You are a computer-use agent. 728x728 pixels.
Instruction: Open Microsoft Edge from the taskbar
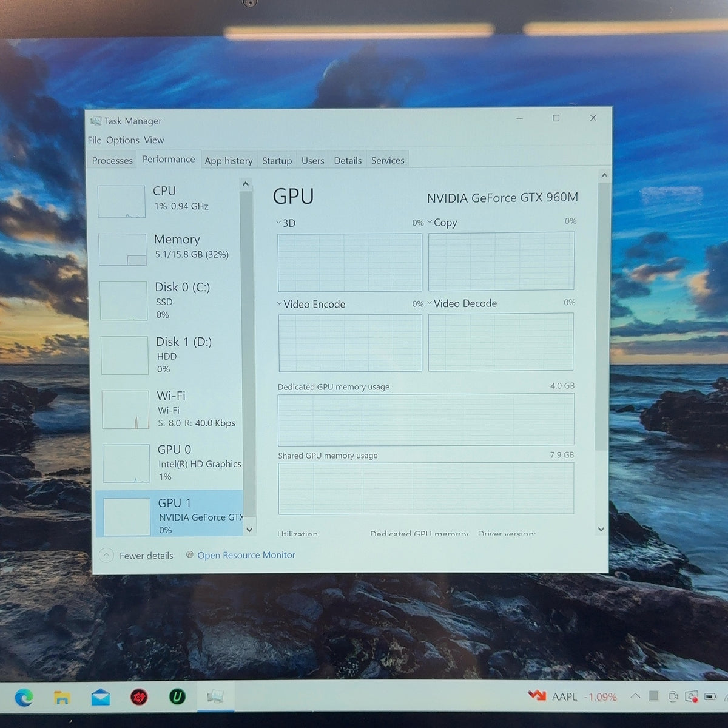(x=24, y=698)
